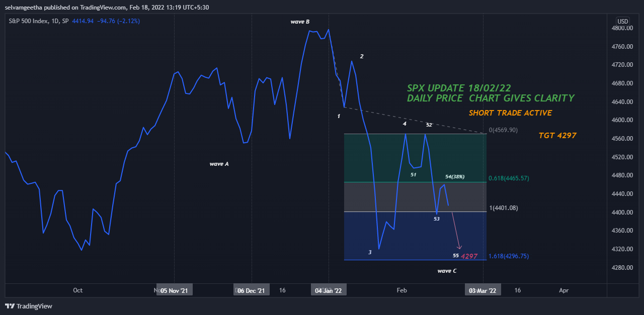Click the 4320.00 price axis label

coord(621,249)
